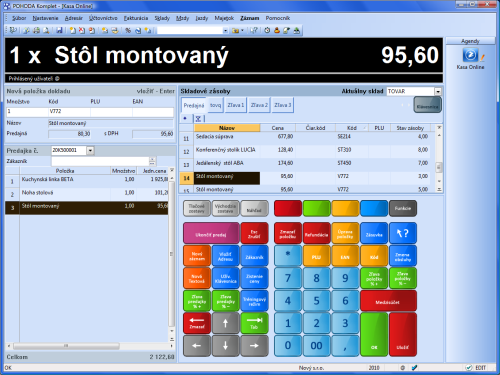Open the Predajka č. number dropdown

click(x=90, y=151)
